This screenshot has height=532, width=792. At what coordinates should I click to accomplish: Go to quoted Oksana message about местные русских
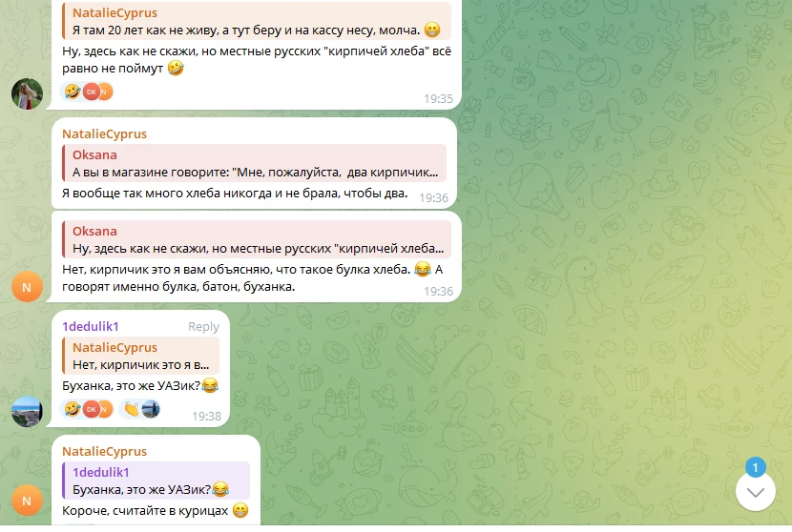coord(257,239)
